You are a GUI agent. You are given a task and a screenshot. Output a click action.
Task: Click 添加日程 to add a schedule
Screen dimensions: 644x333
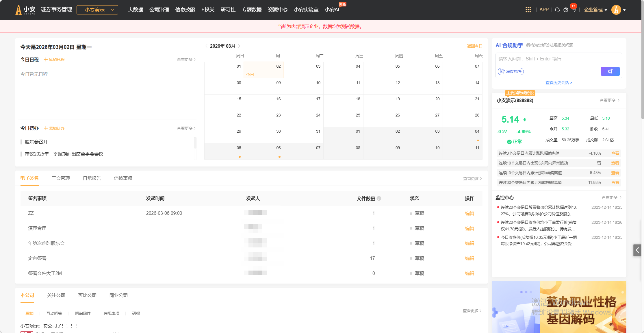[54, 60]
